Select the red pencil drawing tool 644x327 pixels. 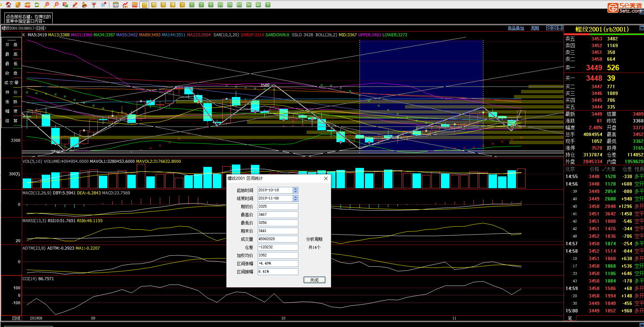pos(75,5)
